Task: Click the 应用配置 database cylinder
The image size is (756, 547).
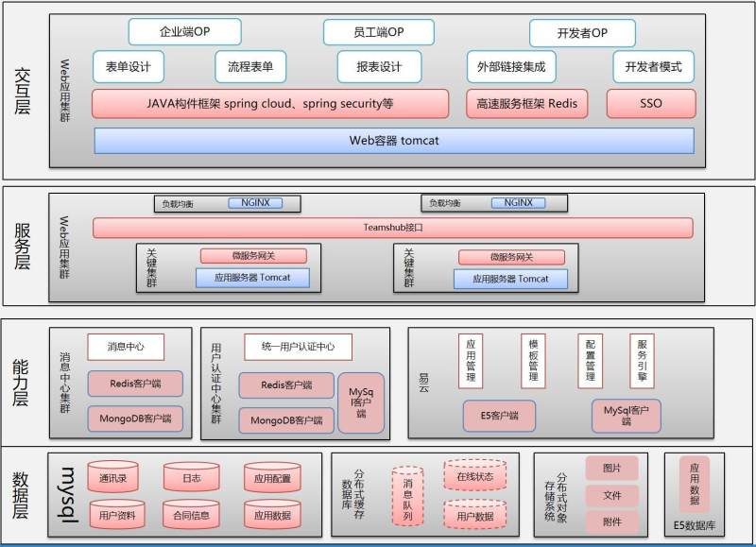Action: tap(272, 477)
